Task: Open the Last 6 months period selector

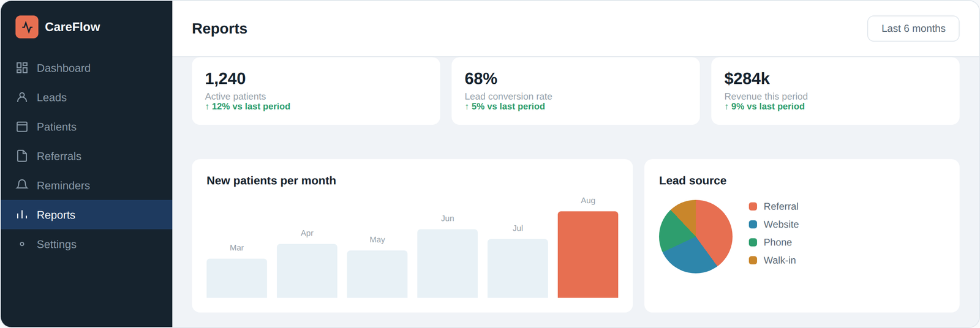Action: (x=913, y=29)
